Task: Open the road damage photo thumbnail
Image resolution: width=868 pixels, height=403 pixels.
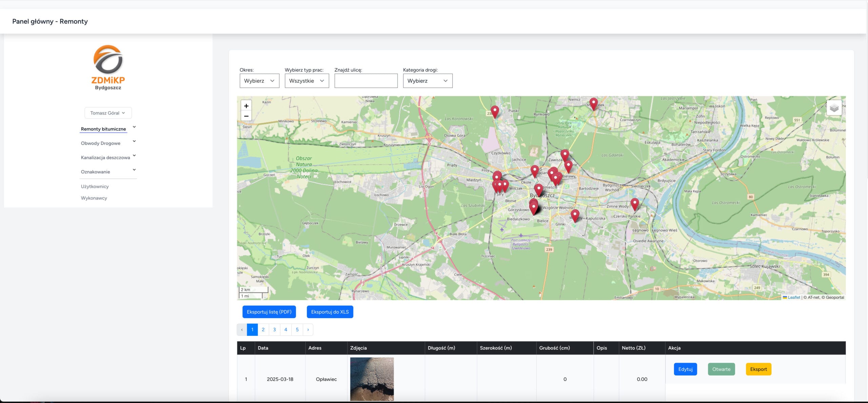Action: [372, 379]
